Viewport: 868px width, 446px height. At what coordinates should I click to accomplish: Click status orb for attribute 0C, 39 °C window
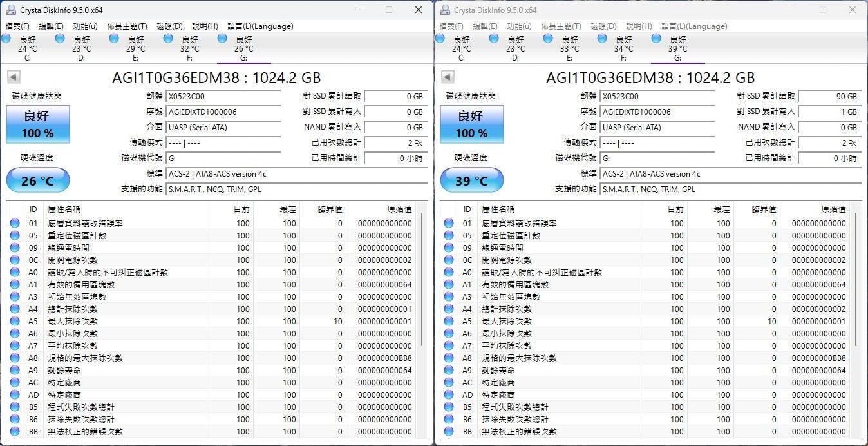(449, 260)
